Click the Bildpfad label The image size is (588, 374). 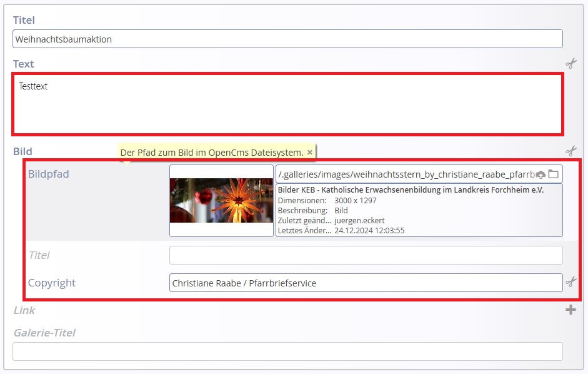click(x=48, y=174)
